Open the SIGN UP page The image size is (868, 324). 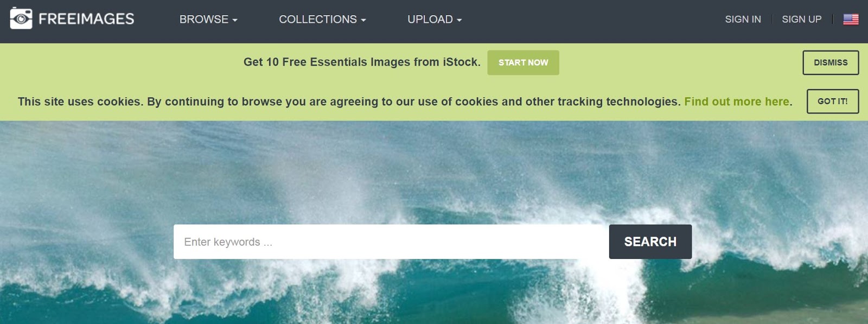tap(801, 20)
